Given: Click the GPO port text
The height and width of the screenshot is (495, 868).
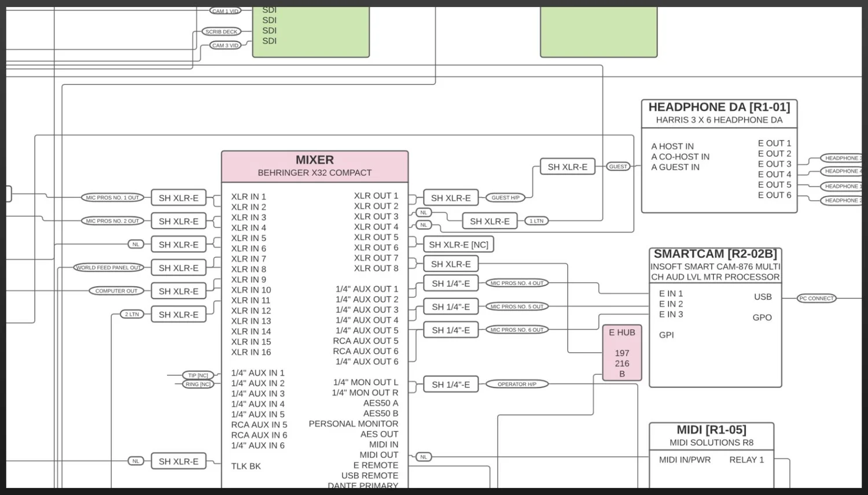Looking at the screenshot, I should coord(762,317).
